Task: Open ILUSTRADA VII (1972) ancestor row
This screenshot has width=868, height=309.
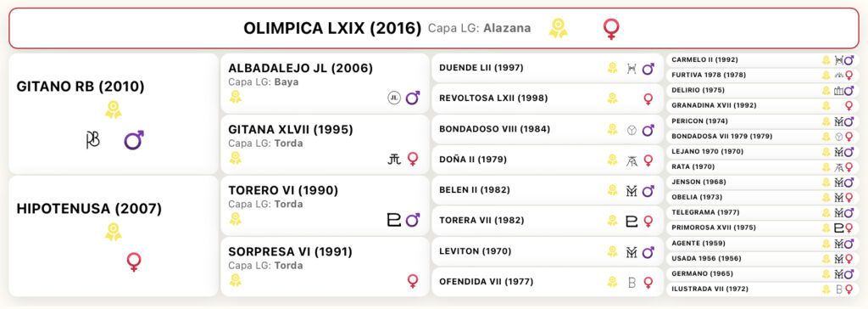Action: [762, 289]
